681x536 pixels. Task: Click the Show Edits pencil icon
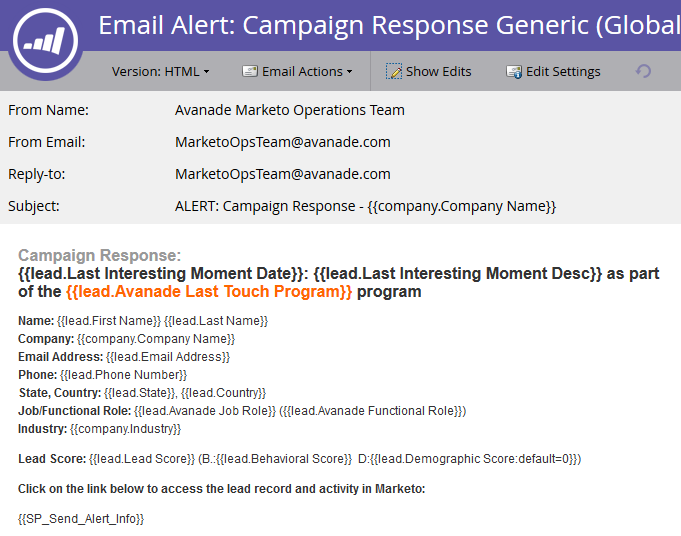point(393,71)
